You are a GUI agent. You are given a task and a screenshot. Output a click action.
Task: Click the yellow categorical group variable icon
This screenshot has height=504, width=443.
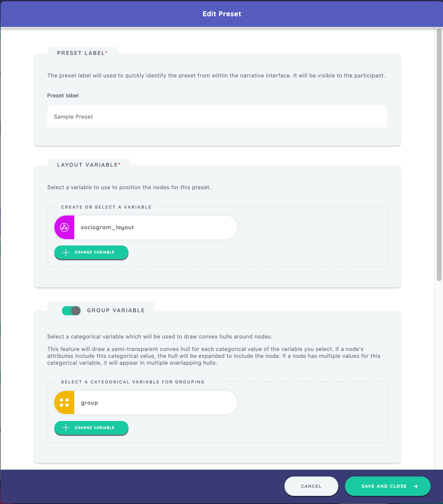(64, 403)
